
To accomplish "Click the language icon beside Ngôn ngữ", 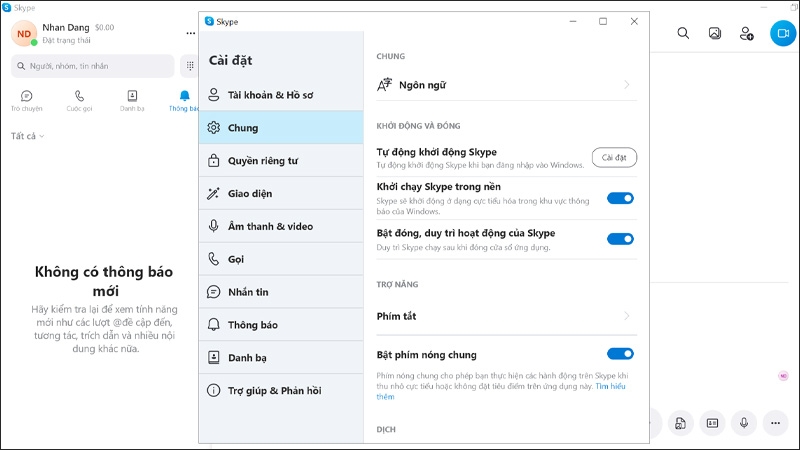I will 384,85.
